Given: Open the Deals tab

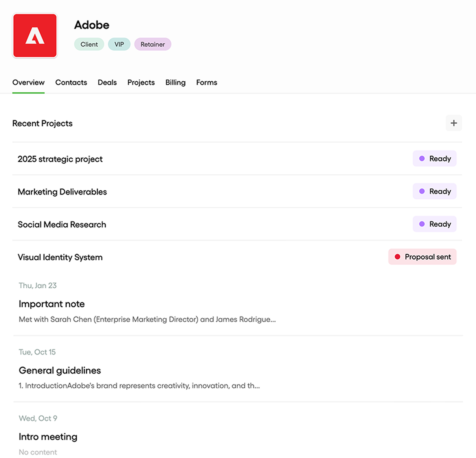Looking at the screenshot, I should pyautogui.click(x=107, y=83).
